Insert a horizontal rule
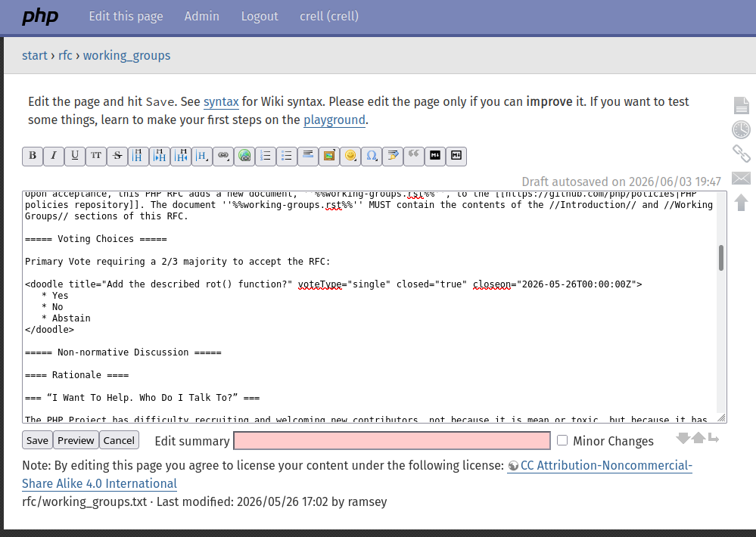Viewport: 756px width, 537px height. [x=308, y=156]
